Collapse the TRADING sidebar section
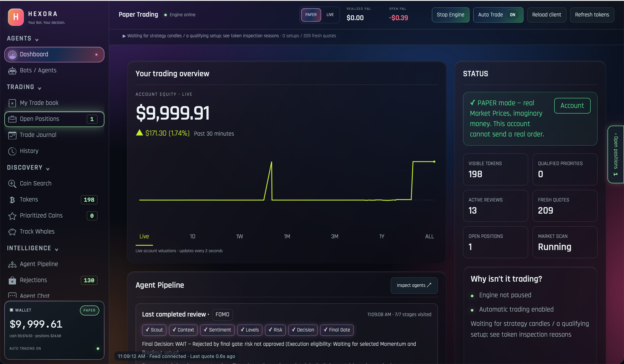624x364 pixels. point(24,87)
